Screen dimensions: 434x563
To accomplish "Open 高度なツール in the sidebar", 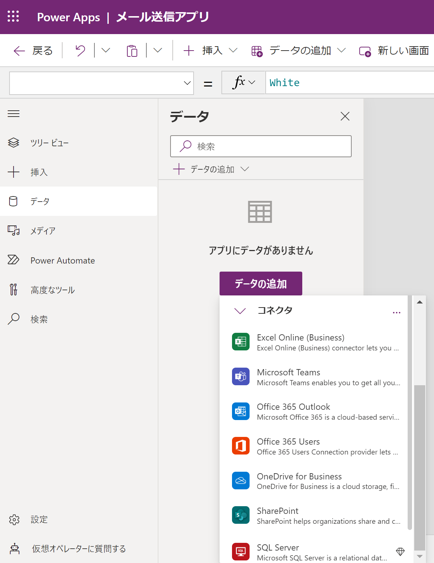I will coord(79,290).
